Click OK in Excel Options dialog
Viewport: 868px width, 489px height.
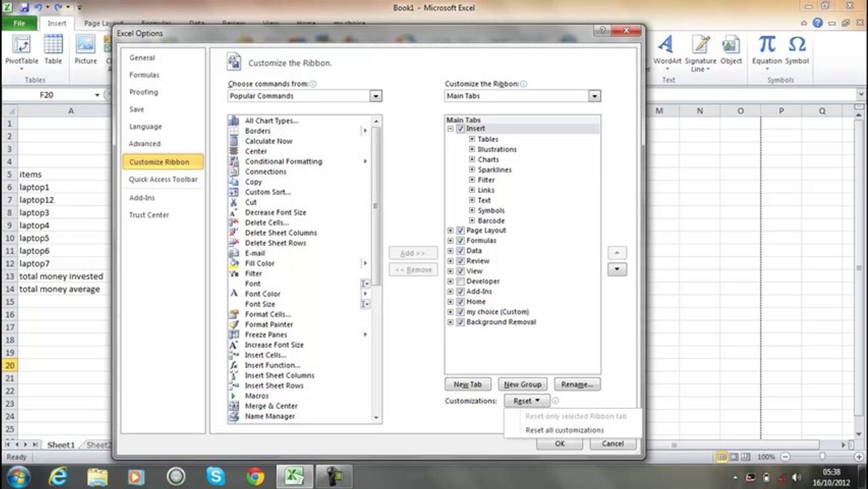pos(560,443)
